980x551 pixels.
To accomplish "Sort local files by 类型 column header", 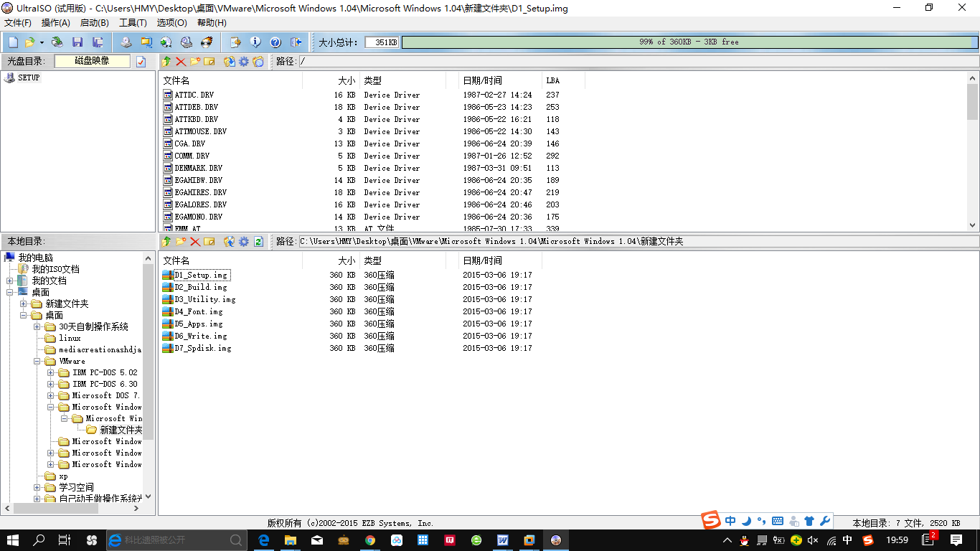I will (x=403, y=260).
